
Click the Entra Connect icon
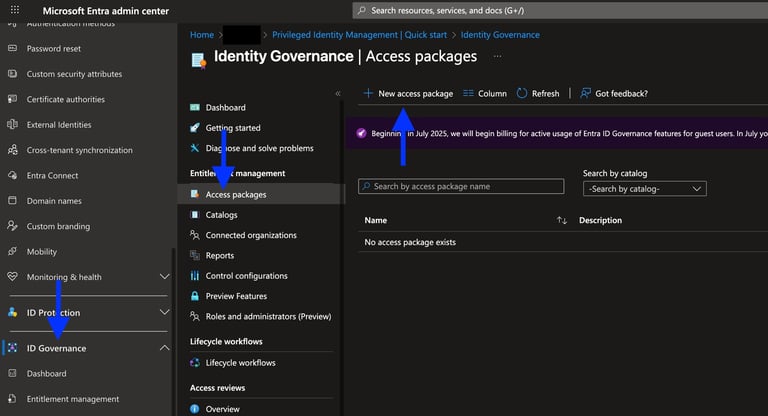pos(13,175)
